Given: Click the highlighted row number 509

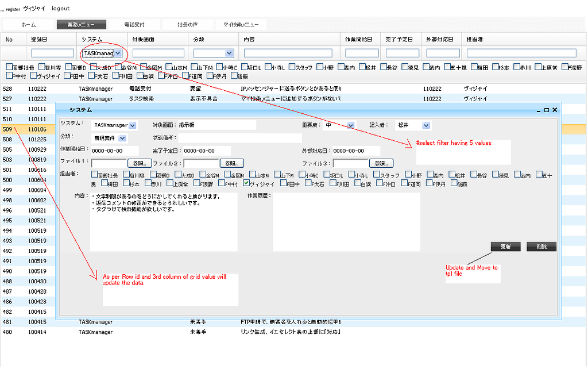Looking at the screenshot, I should [7, 129].
